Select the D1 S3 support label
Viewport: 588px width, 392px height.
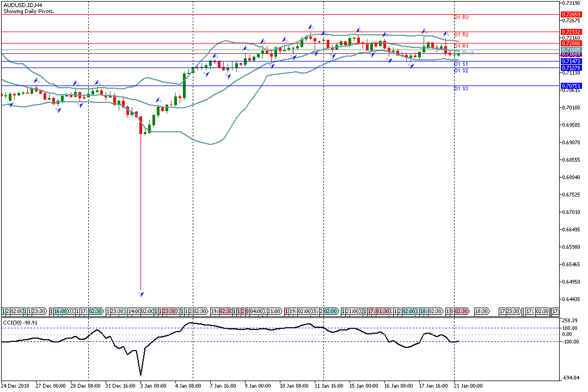click(x=461, y=89)
